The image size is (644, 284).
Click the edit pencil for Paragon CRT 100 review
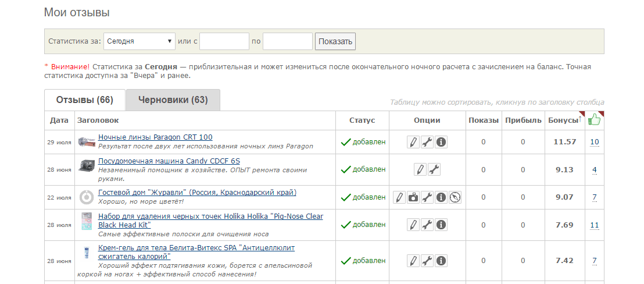[x=413, y=142]
